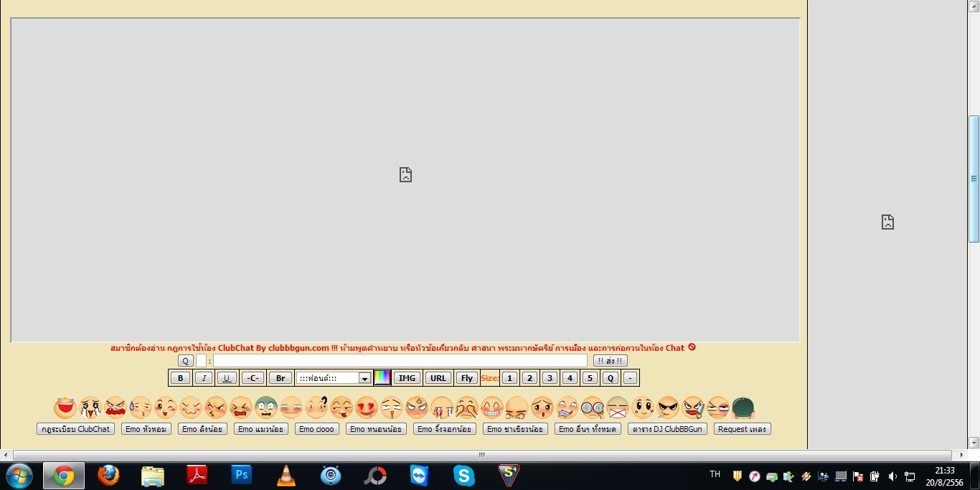Set text size to 2

point(529,378)
